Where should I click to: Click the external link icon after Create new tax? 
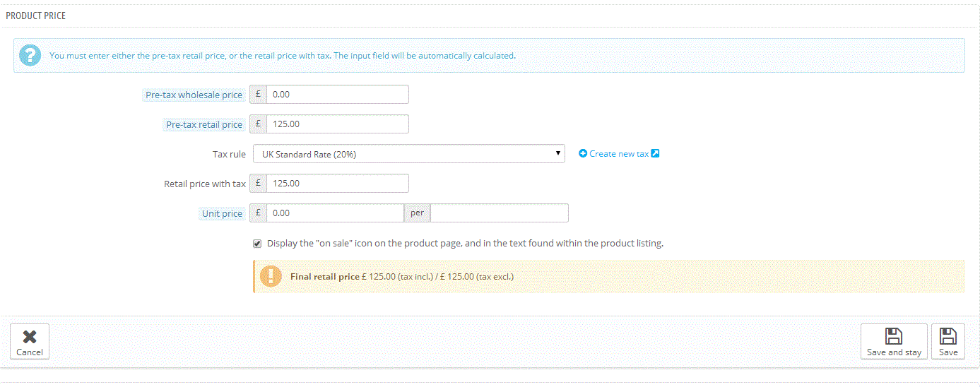tap(655, 153)
